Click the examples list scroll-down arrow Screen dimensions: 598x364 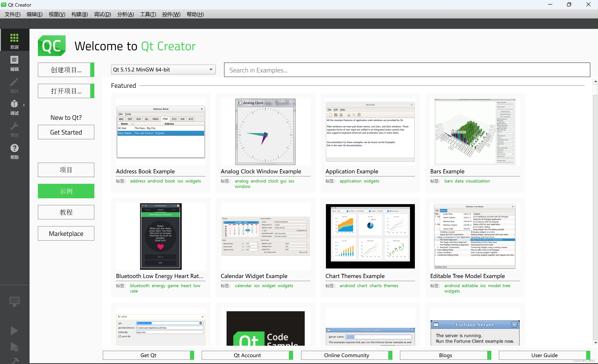tap(595, 343)
